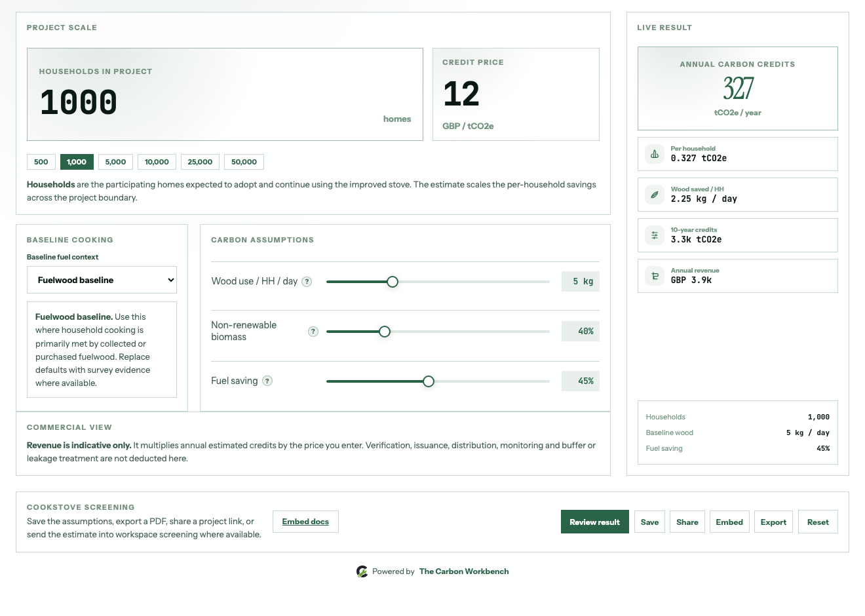Open the Baseline fuel context dropdown
This screenshot has width=865, height=616.
tap(102, 280)
